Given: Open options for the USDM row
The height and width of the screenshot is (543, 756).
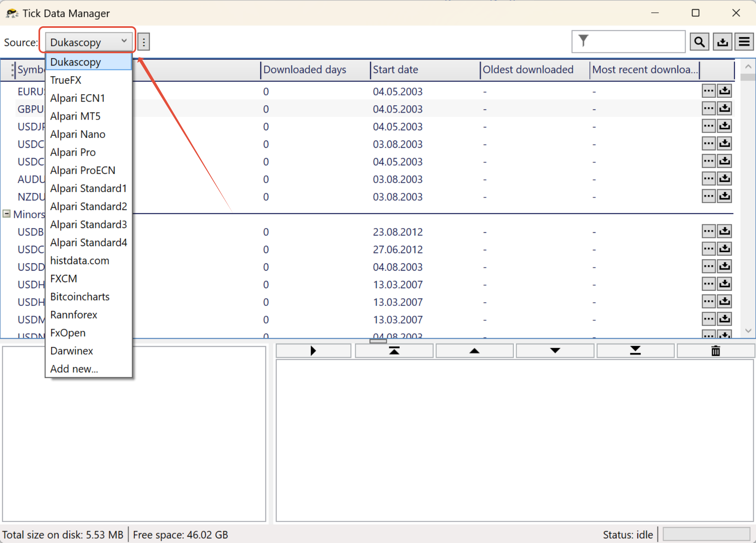Looking at the screenshot, I should click(709, 319).
